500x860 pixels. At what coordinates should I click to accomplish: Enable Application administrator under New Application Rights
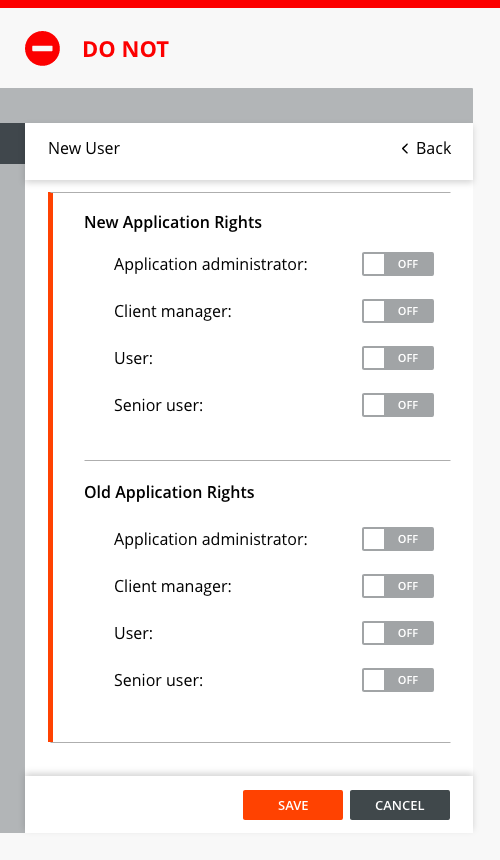pos(397,264)
